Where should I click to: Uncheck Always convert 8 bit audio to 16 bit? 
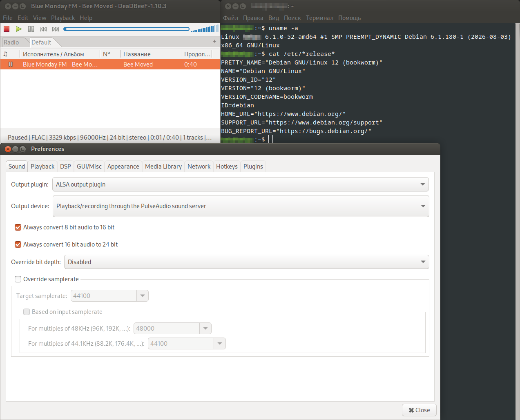[x=18, y=227]
